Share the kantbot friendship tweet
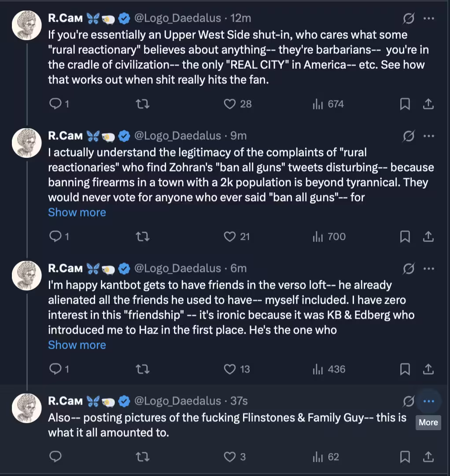 coord(428,369)
